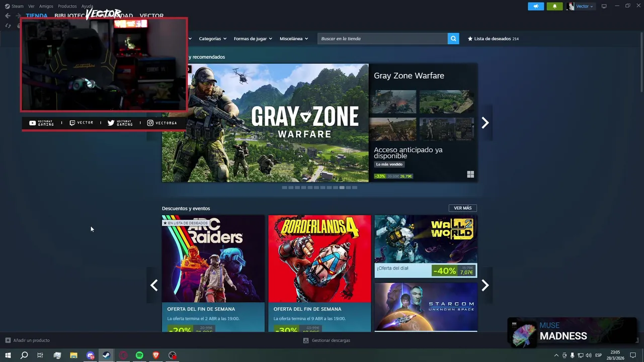This screenshot has width=644, height=362.
Task: Open the Ver menu
Action: coord(31,6)
